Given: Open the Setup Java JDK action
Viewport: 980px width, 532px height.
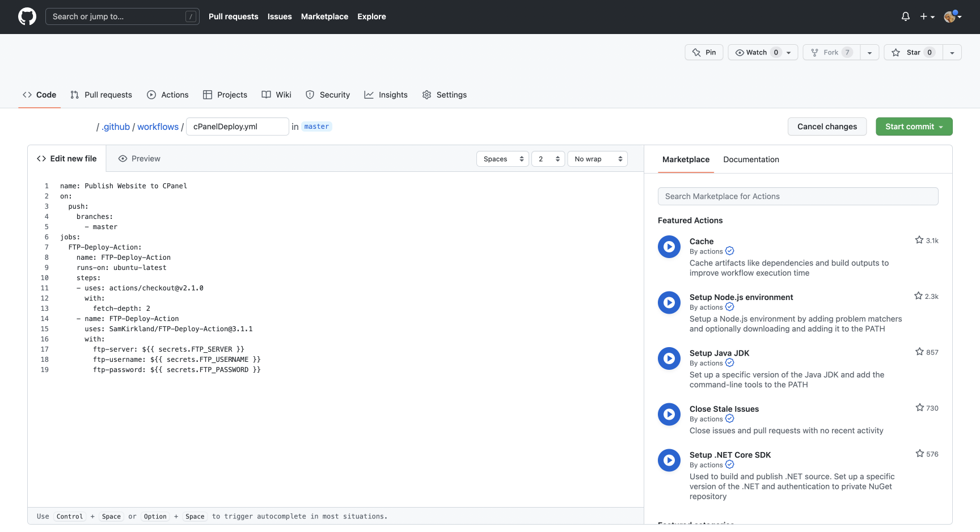Looking at the screenshot, I should point(719,353).
